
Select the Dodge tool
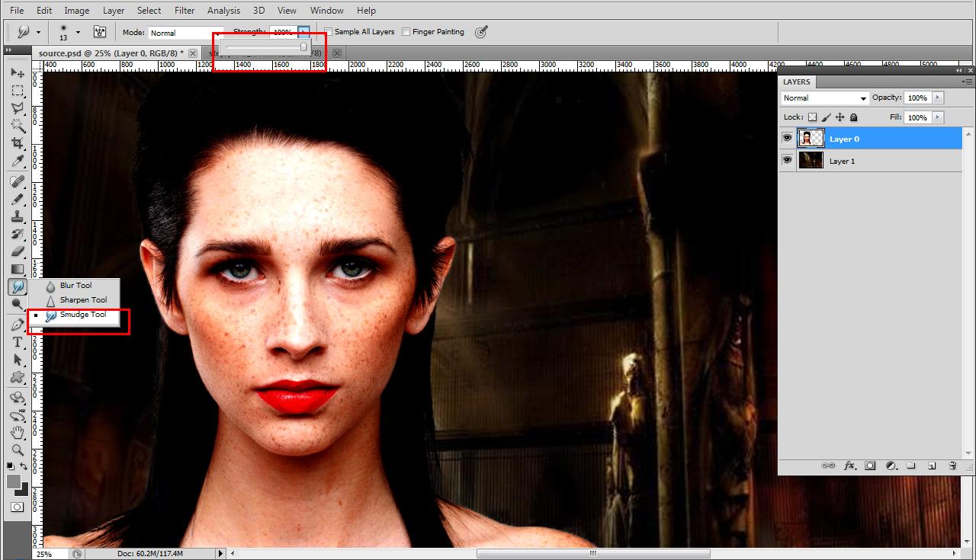18,304
